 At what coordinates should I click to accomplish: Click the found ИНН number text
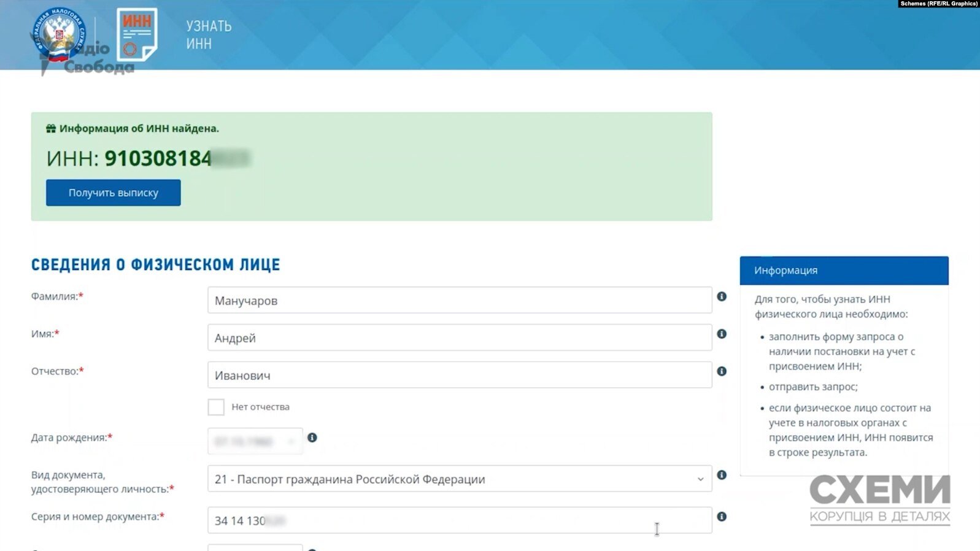tap(158, 158)
